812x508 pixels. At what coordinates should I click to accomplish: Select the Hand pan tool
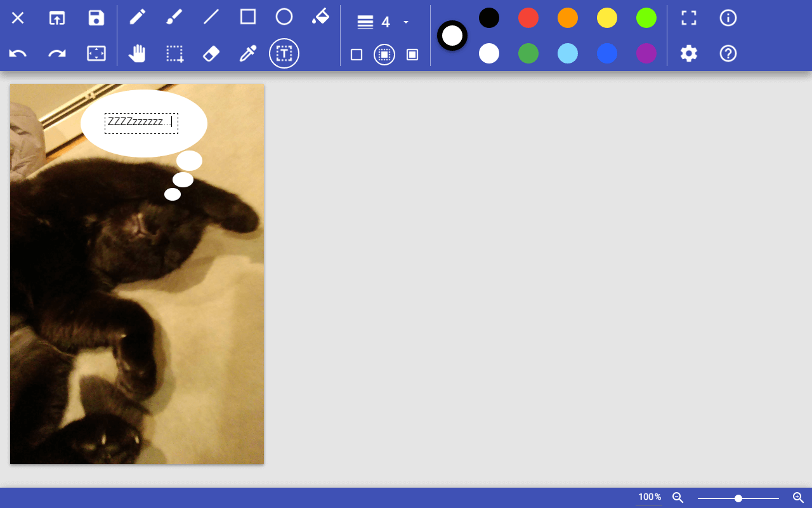click(138, 53)
